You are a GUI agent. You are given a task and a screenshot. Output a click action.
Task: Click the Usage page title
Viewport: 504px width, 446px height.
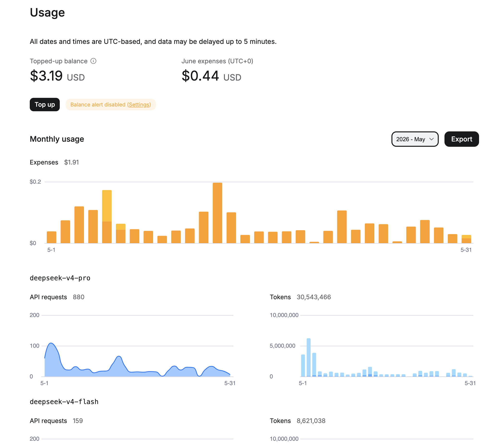[47, 12]
